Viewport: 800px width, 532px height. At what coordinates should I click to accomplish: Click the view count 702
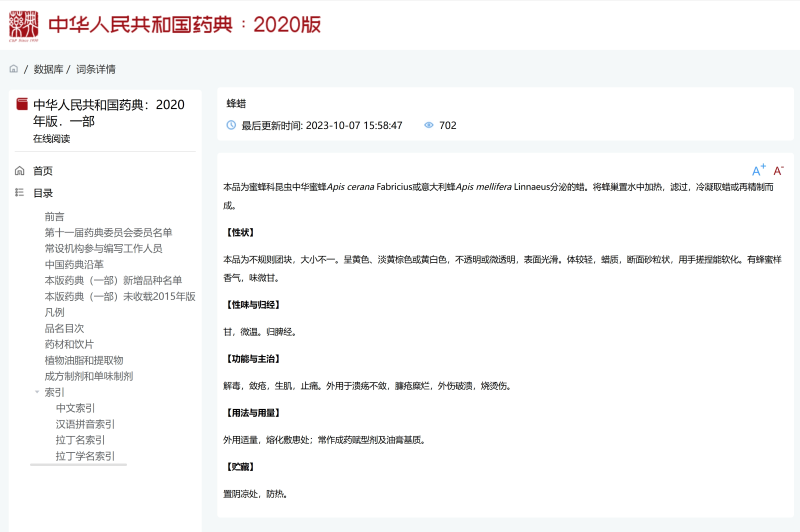pos(448,125)
